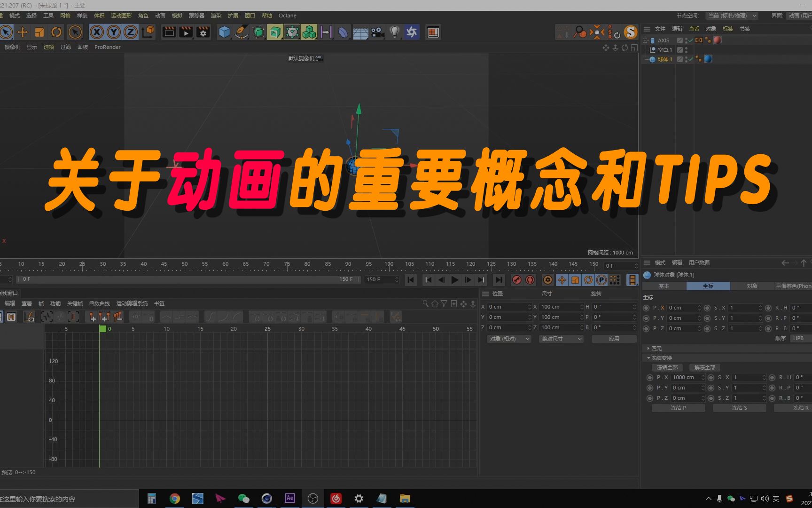The image size is (812, 508).
Task: Switch to the 坐标 tab in attributes panel
Action: click(x=708, y=286)
